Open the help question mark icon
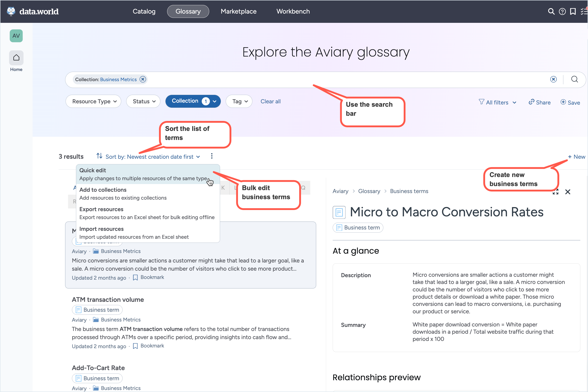The height and width of the screenshot is (392, 588). tap(562, 12)
